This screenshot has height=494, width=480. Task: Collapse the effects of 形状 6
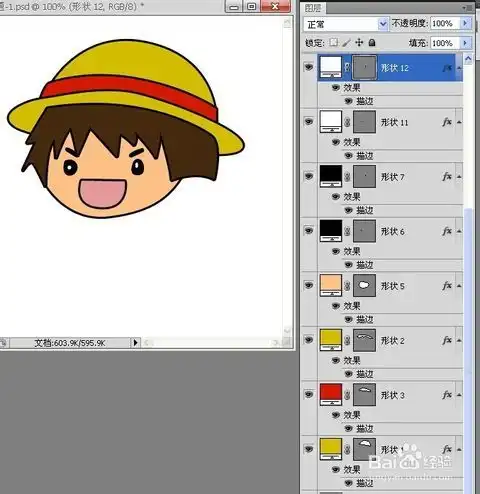(x=459, y=231)
